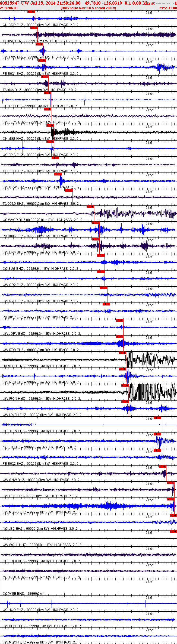Click the event ID text 60828947
The image size is (177, 644).
[x=10, y=3]
